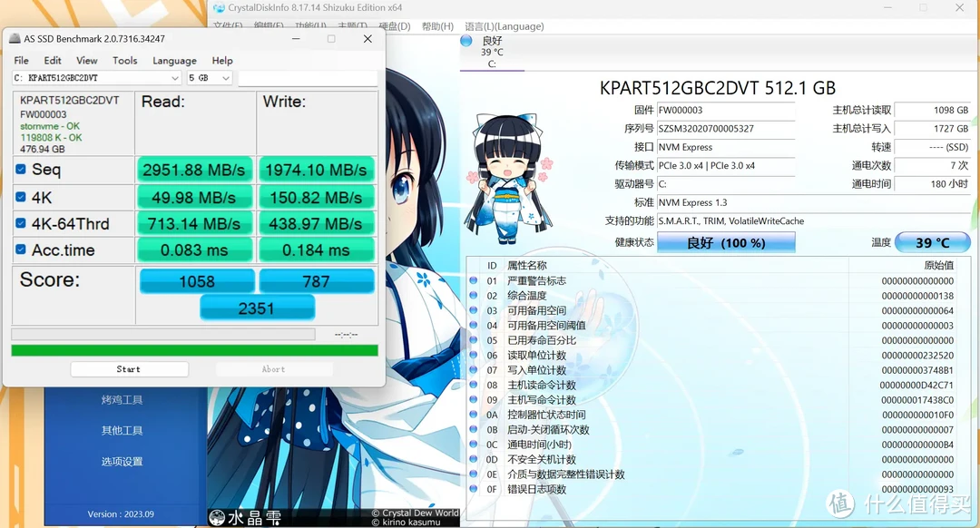This screenshot has height=528, width=980.
Task: Open the drive selection dropdown in AS SSD
Action: (97, 78)
